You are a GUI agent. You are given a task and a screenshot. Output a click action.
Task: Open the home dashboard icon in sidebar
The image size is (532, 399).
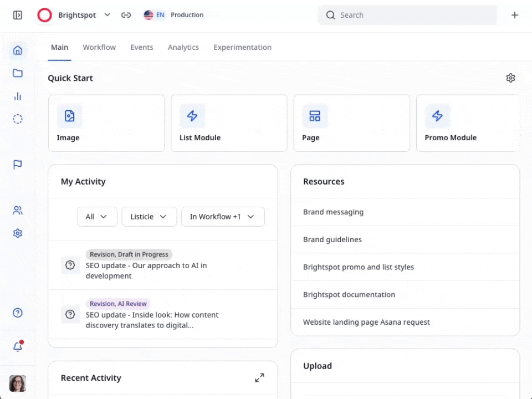(18, 50)
